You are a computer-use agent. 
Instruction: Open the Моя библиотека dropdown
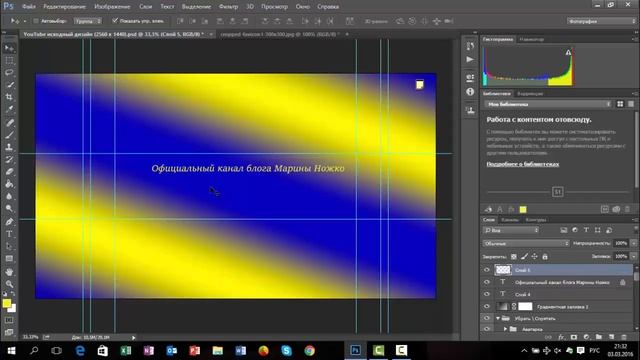point(548,104)
